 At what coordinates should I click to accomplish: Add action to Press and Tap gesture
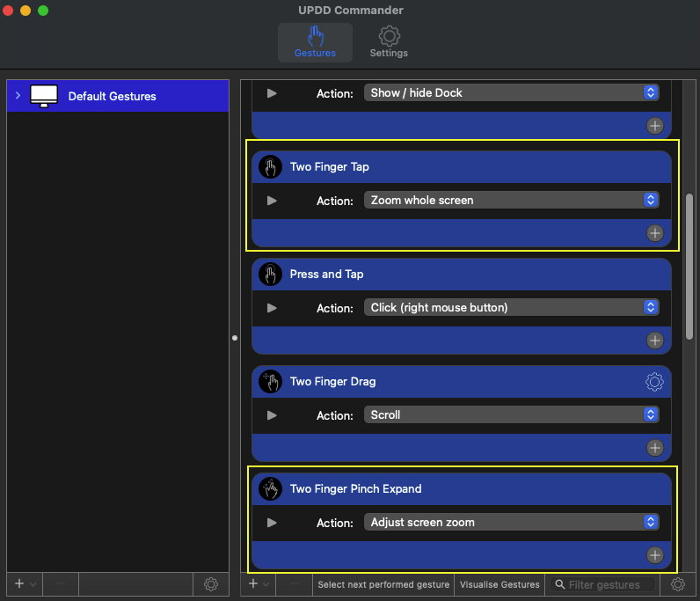coord(654,341)
